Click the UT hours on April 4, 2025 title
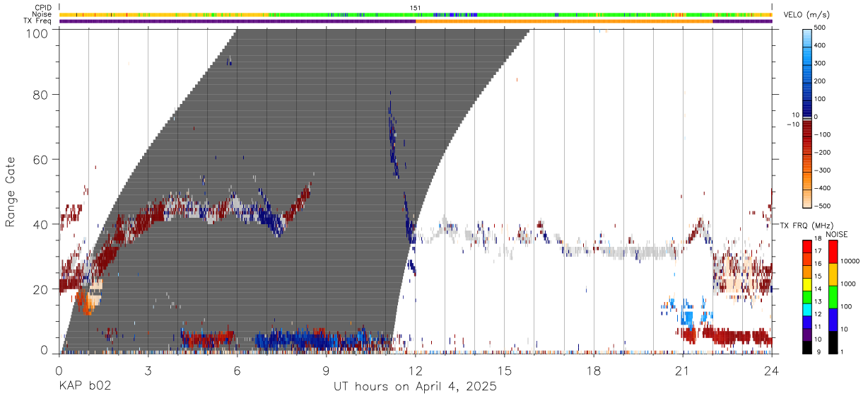Viewport: 868px width, 401px height. [x=415, y=387]
